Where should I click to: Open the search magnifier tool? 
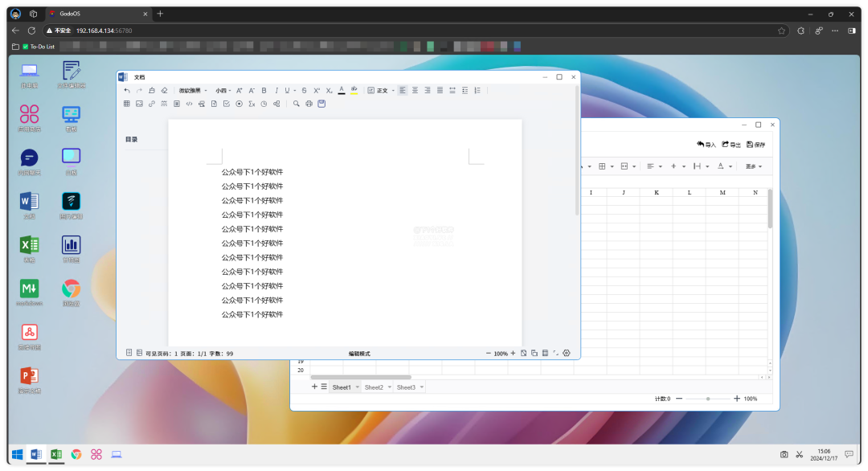point(297,104)
